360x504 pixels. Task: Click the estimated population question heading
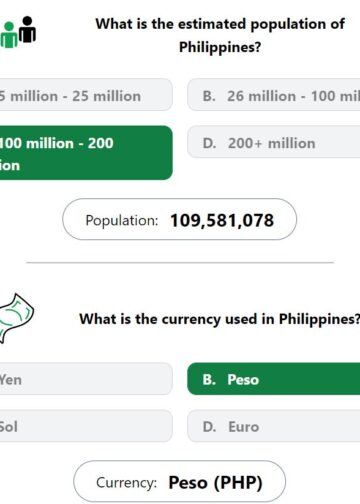pyautogui.click(x=220, y=35)
